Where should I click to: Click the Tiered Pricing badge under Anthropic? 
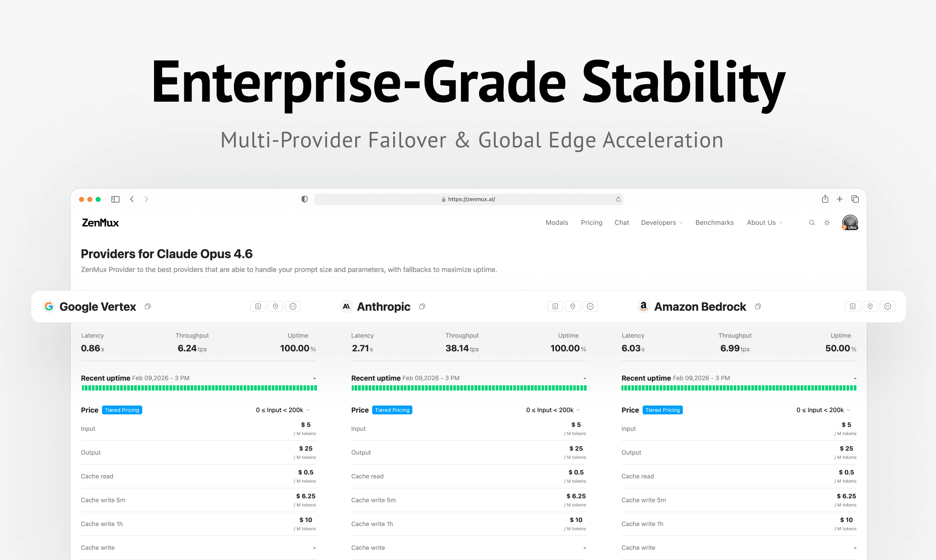[x=392, y=410]
